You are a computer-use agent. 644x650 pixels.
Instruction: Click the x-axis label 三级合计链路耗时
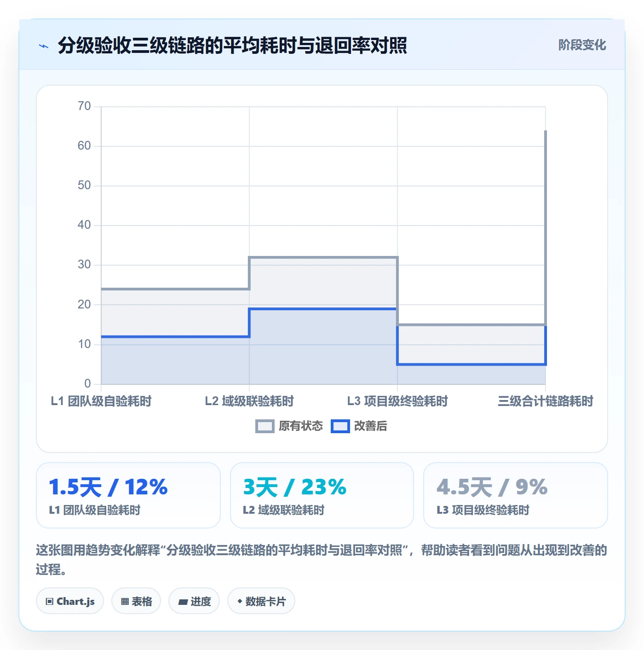[x=546, y=401]
